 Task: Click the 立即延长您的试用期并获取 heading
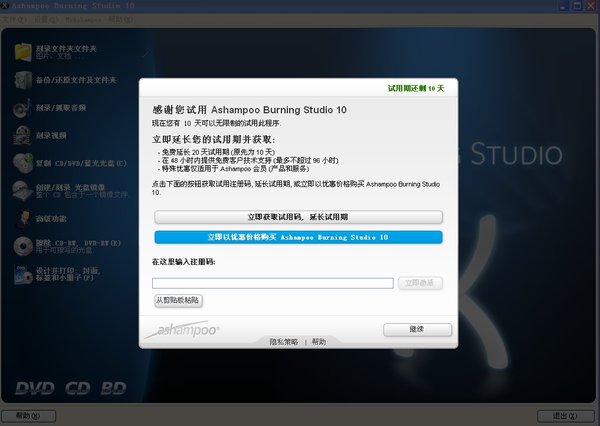(214, 139)
